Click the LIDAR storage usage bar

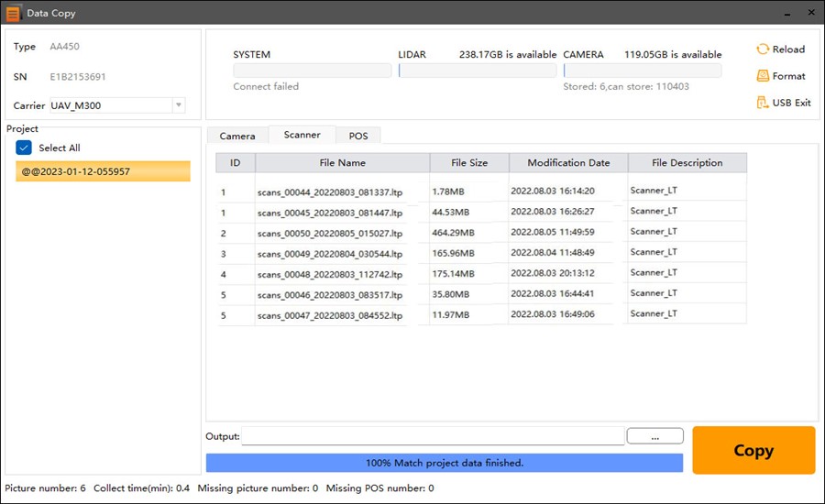(477, 71)
